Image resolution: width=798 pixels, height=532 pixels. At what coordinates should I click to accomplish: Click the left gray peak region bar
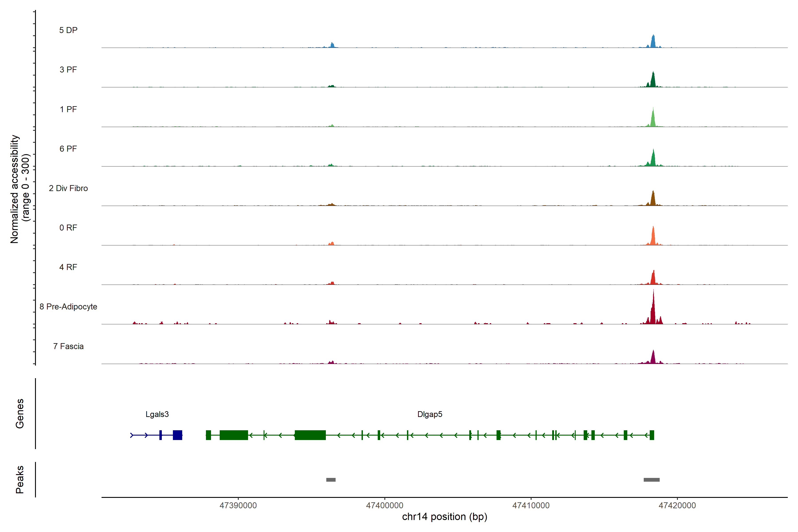click(x=331, y=480)
